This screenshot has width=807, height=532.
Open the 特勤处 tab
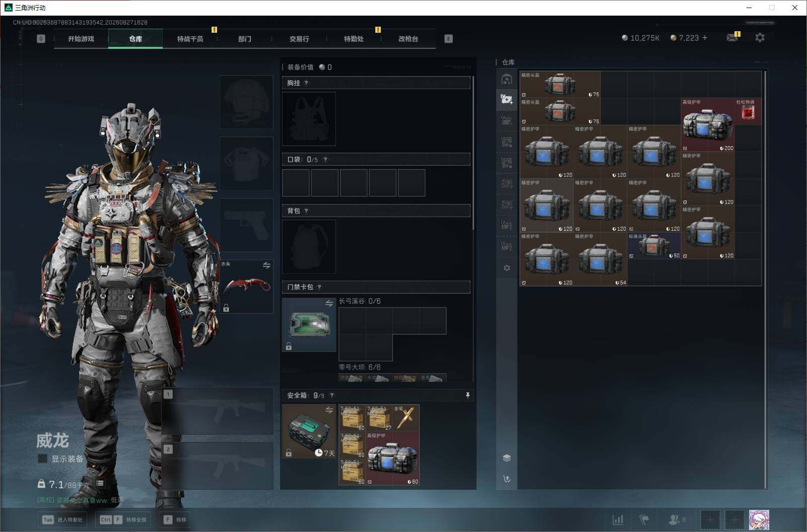coord(354,39)
